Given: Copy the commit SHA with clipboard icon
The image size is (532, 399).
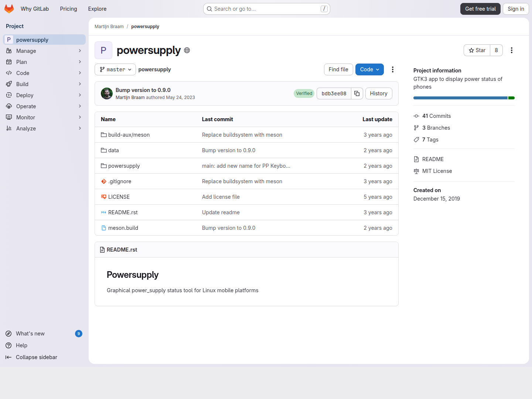Looking at the screenshot, I should 357,93.
